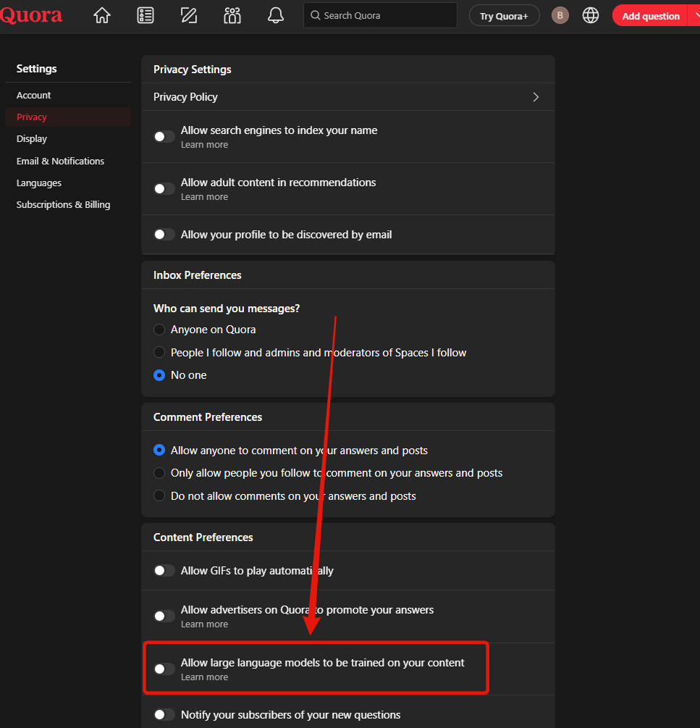
Task: Open Languages settings section
Action: pos(39,183)
